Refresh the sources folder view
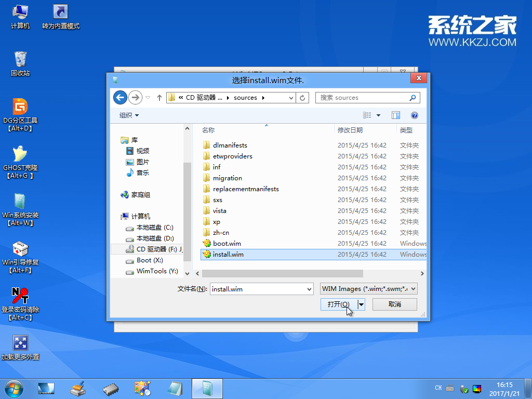Screen dimensions: 532x399 coord(302,97)
